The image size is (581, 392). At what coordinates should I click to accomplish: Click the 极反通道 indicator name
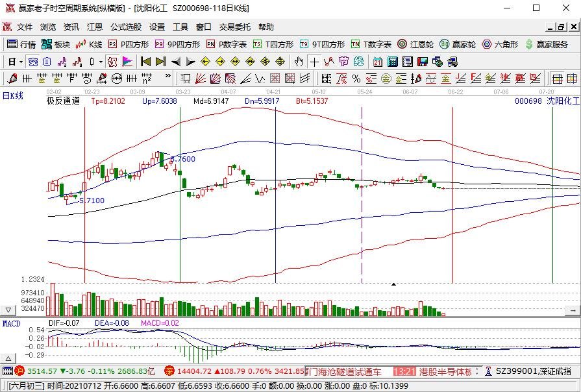point(63,101)
